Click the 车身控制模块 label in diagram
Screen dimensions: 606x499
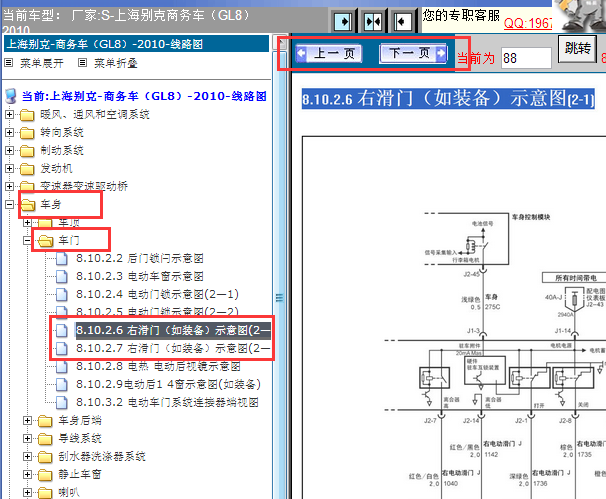pos(531,217)
